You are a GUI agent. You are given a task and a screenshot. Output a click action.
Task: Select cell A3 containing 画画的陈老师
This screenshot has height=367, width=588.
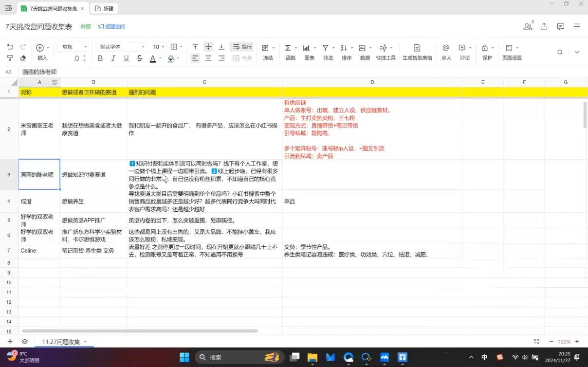click(x=38, y=175)
